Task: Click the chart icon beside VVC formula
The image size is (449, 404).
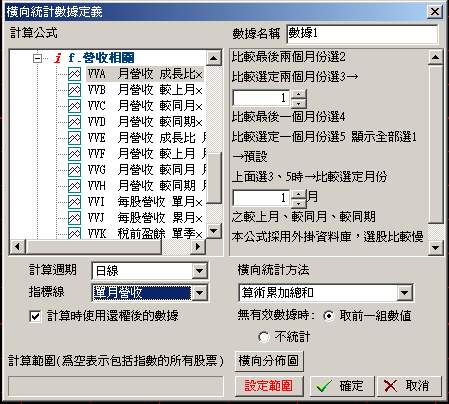Action: click(x=74, y=106)
